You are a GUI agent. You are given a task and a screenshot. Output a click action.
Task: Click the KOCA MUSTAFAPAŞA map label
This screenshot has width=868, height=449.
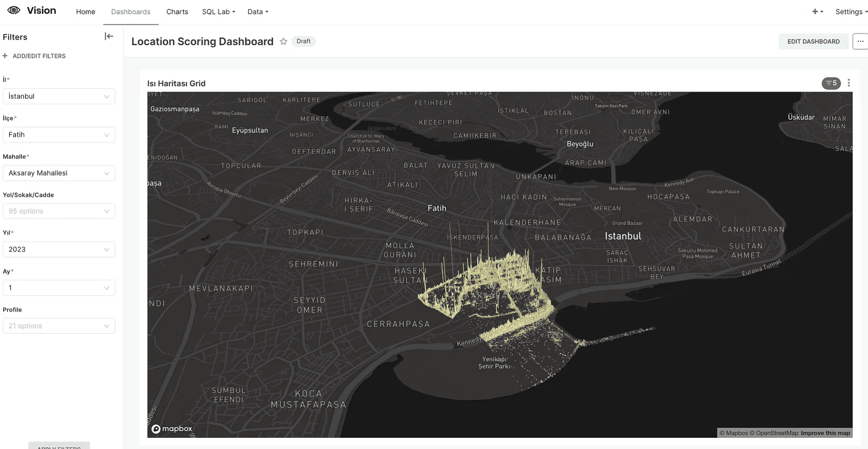coord(309,399)
